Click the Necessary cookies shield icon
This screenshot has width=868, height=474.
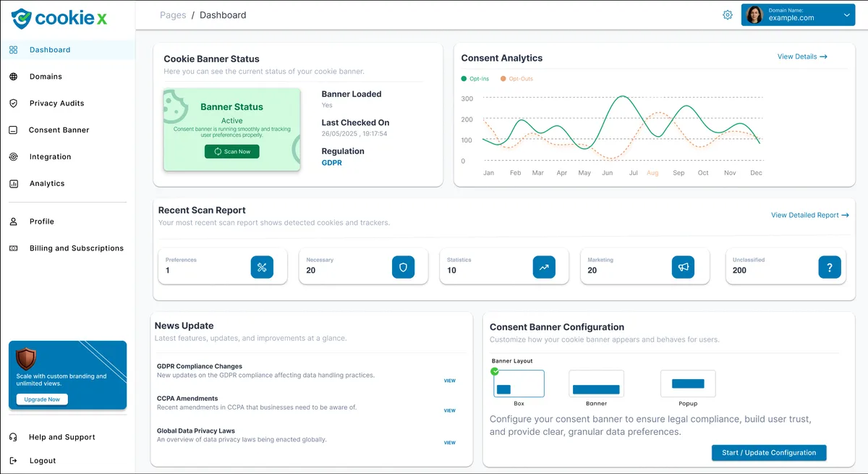403,267
